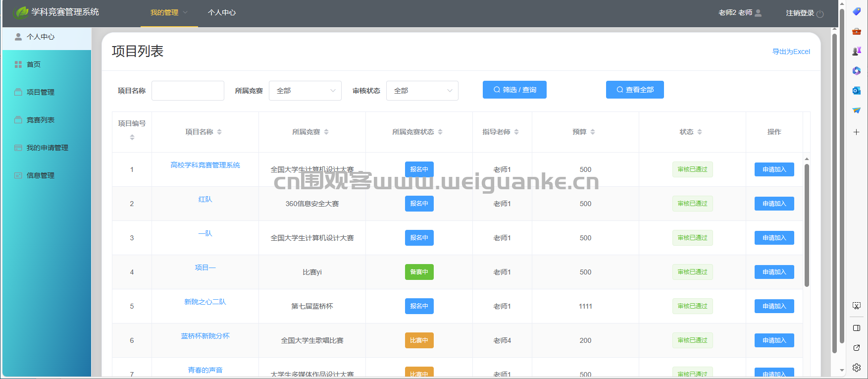Click the 查看全部 button

(x=635, y=90)
